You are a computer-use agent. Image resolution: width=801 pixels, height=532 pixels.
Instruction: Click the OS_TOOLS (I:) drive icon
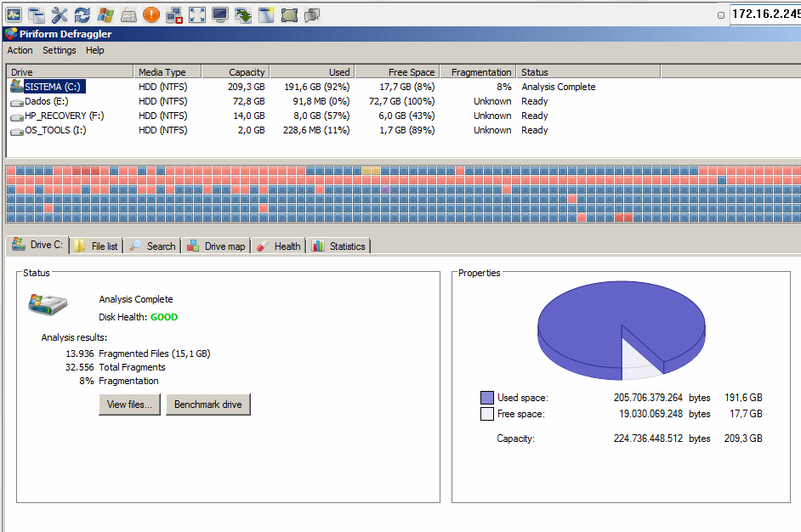coord(17,131)
